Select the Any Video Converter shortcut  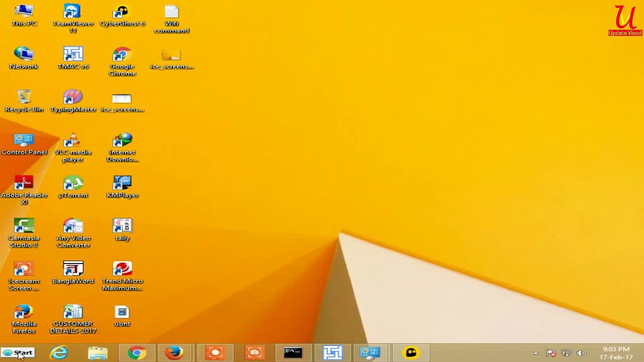coord(73,233)
